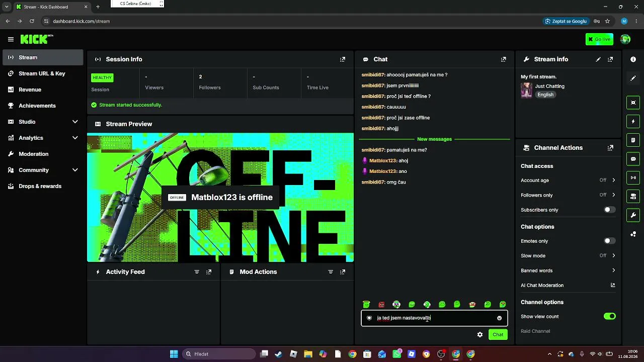Pop out the Channel Actions panel
644x362 pixels.
tap(610, 148)
